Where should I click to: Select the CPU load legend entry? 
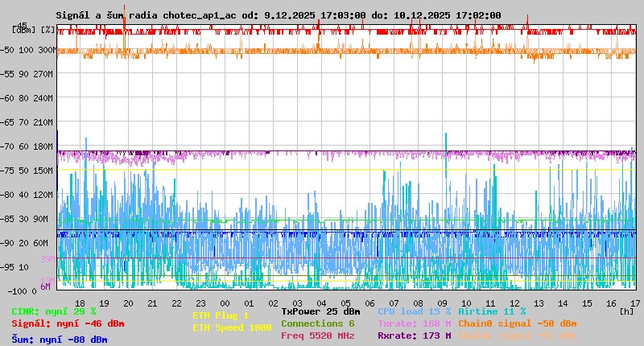click(414, 311)
